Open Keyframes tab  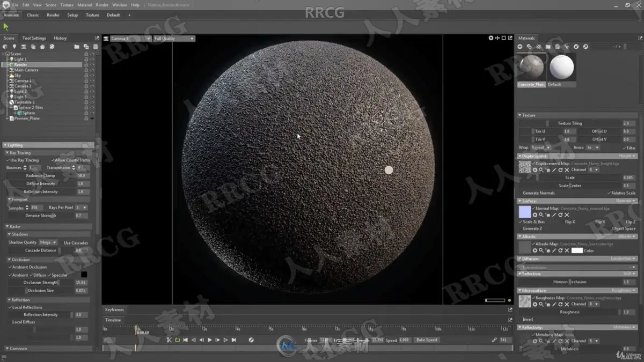pyautogui.click(x=114, y=309)
